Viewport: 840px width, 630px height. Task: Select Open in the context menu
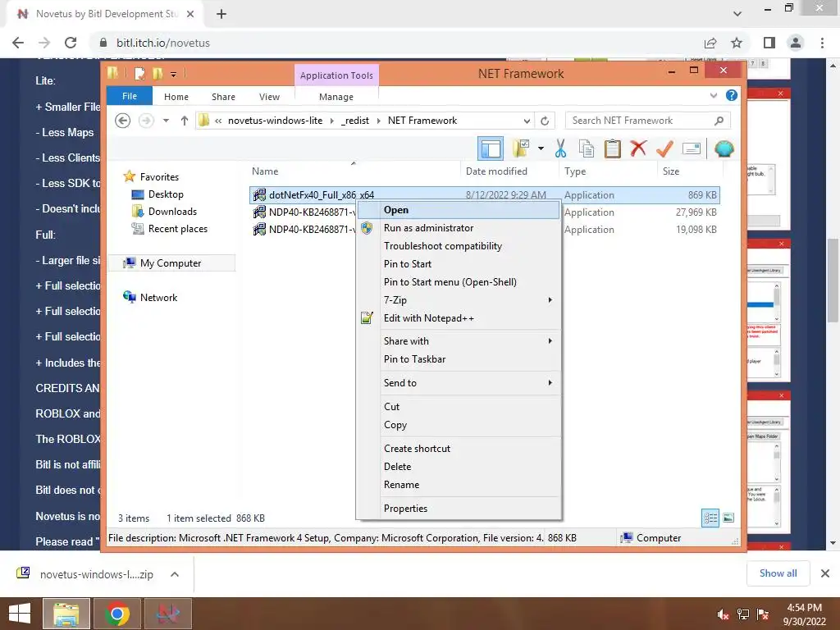459,210
